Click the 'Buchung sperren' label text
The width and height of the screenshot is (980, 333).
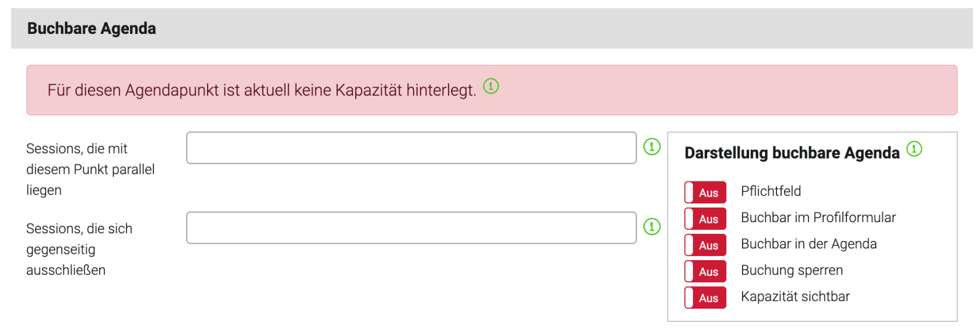pos(792,271)
